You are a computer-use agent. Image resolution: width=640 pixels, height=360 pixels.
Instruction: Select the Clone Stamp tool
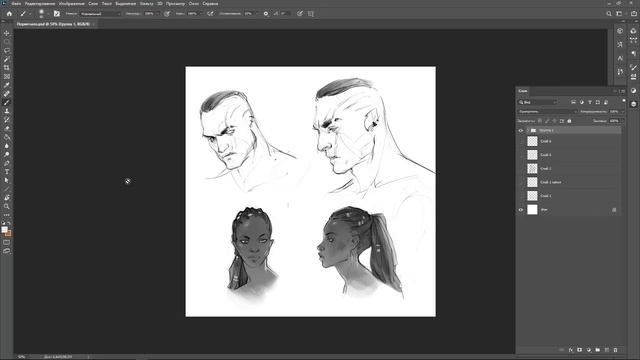[x=7, y=111]
